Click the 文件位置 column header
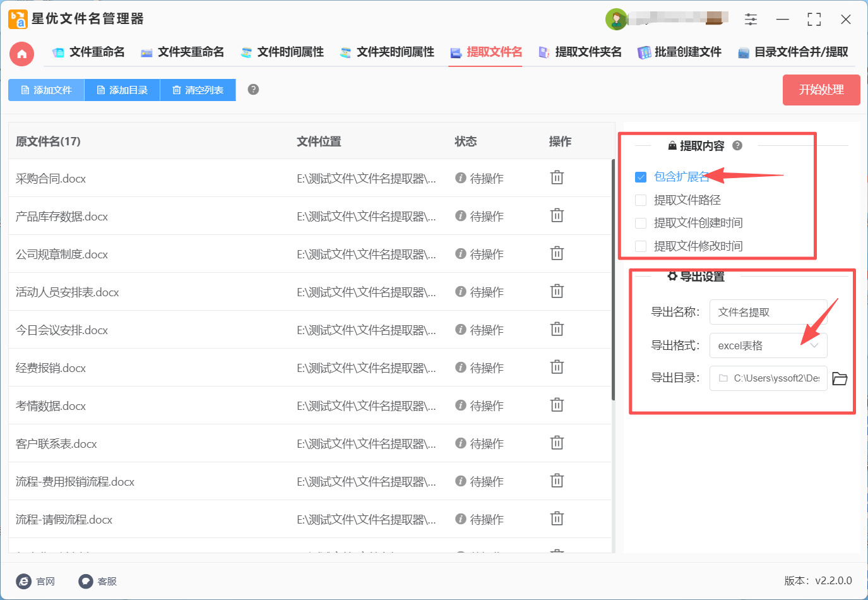868x600 pixels. click(x=319, y=141)
